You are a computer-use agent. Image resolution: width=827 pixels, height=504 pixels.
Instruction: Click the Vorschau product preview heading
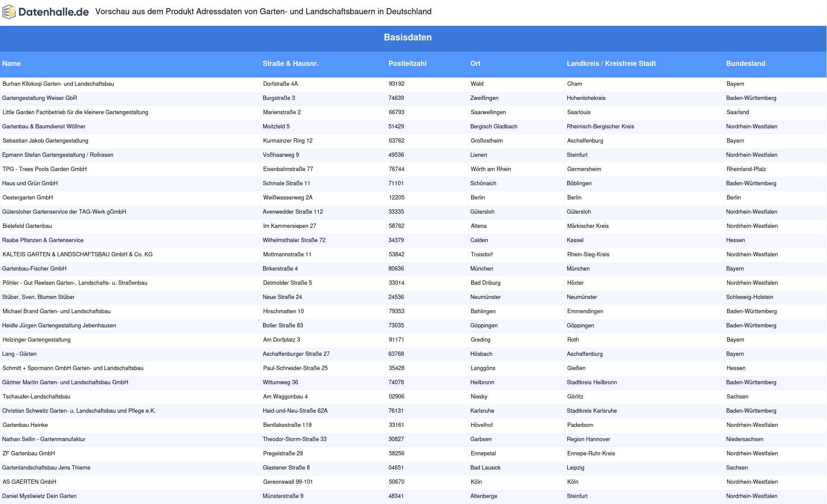coord(264,12)
